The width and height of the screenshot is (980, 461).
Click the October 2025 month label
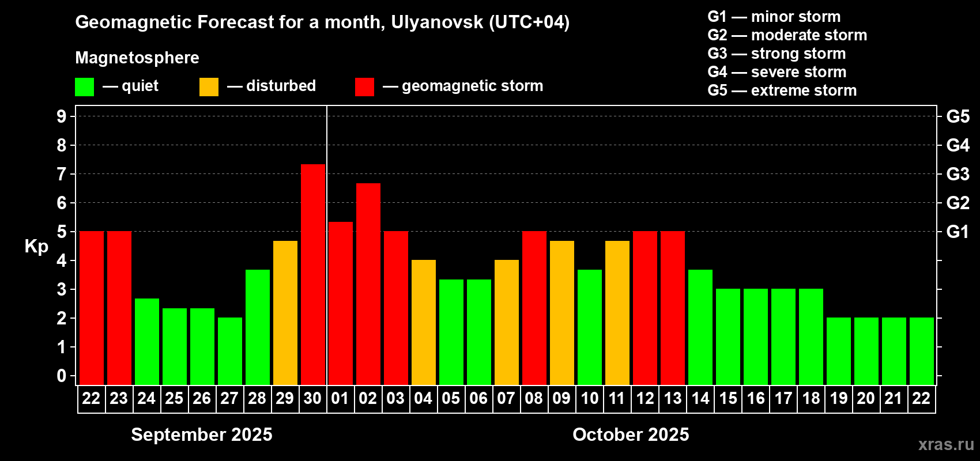point(631,434)
